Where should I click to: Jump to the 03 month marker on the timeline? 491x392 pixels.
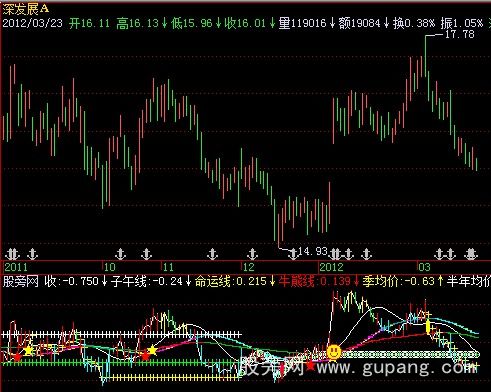tap(424, 267)
